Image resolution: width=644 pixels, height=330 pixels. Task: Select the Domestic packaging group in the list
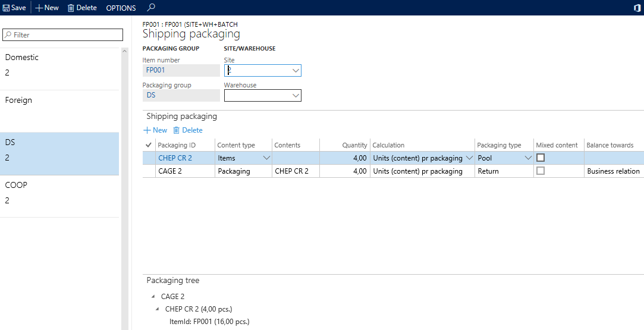(x=59, y=65)
